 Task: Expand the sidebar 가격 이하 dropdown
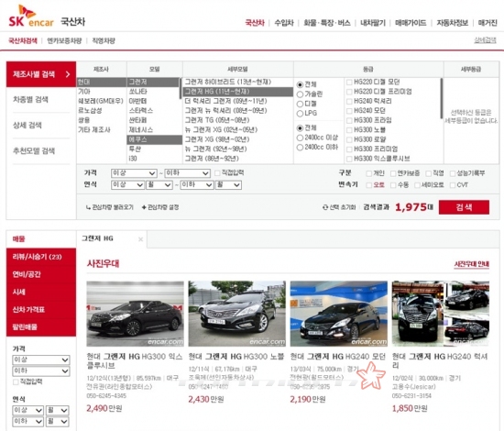41,371
